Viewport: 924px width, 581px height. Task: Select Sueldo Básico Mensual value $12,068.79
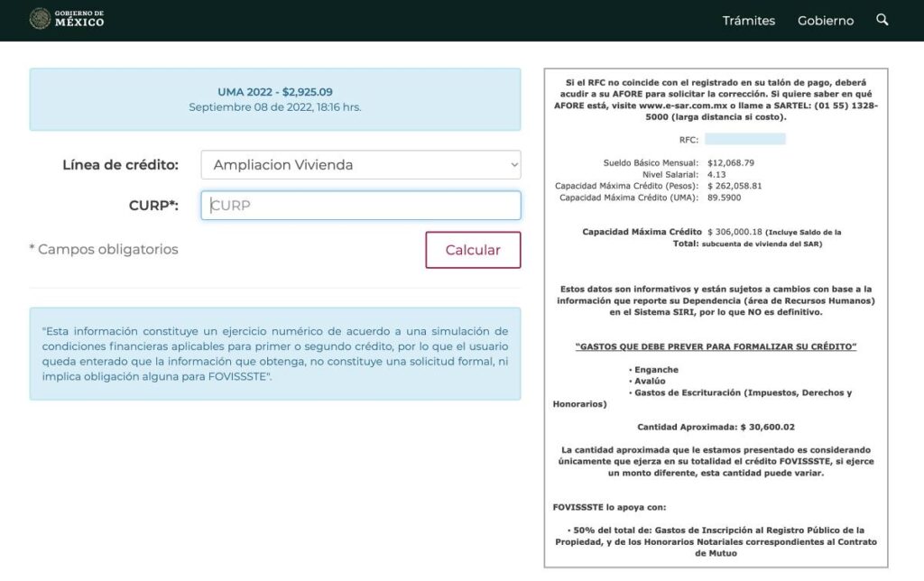[731, 162]
